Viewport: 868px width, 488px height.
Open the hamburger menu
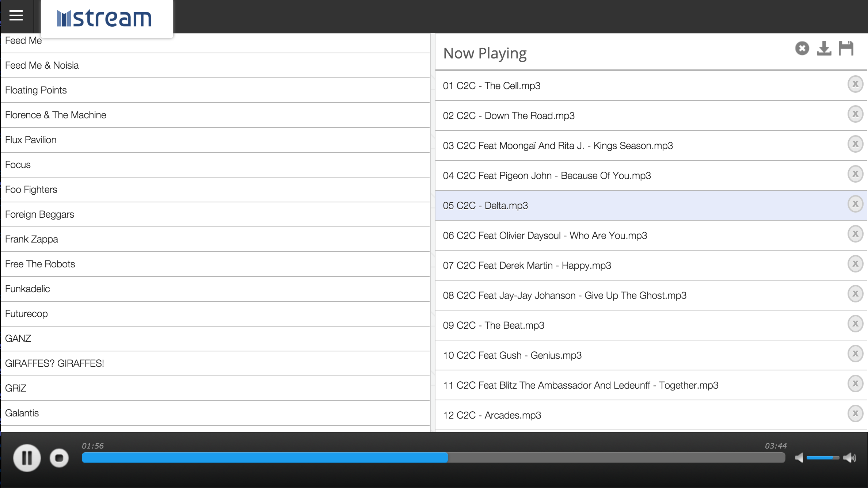16,16
